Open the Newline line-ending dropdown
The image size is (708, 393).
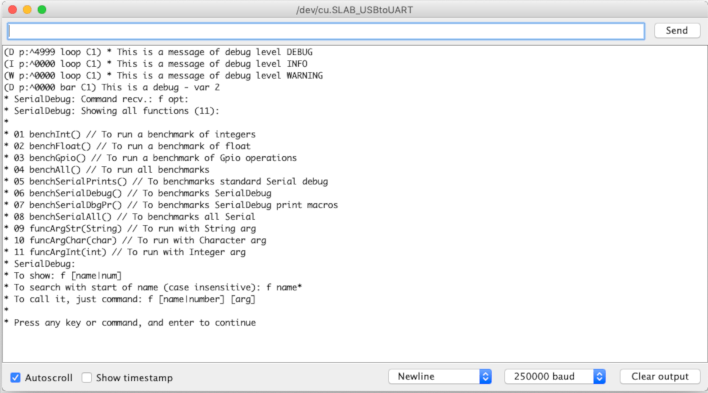440,376
